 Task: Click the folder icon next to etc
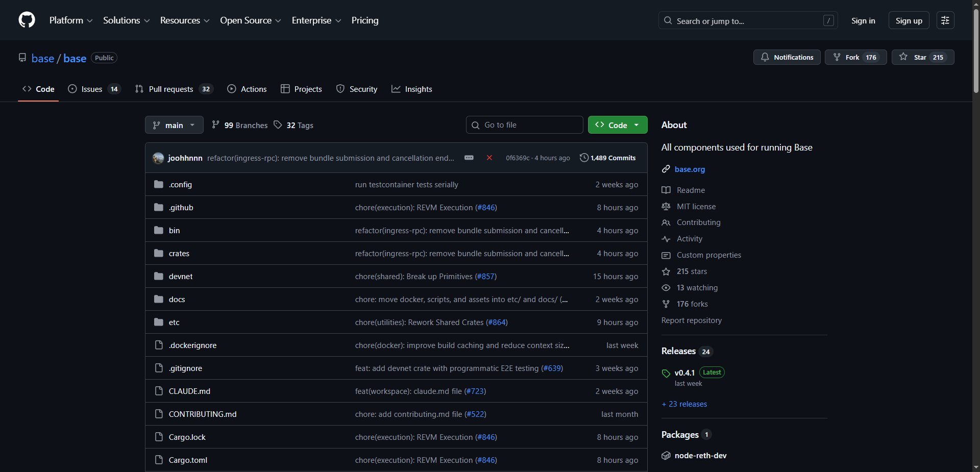[x=159, y=322]
